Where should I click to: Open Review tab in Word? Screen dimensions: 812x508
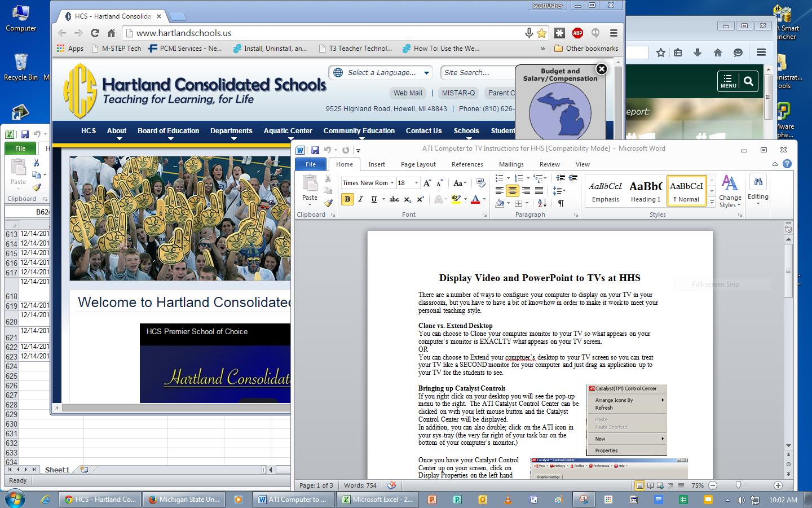pyautogui.click(x=550, y=164)
